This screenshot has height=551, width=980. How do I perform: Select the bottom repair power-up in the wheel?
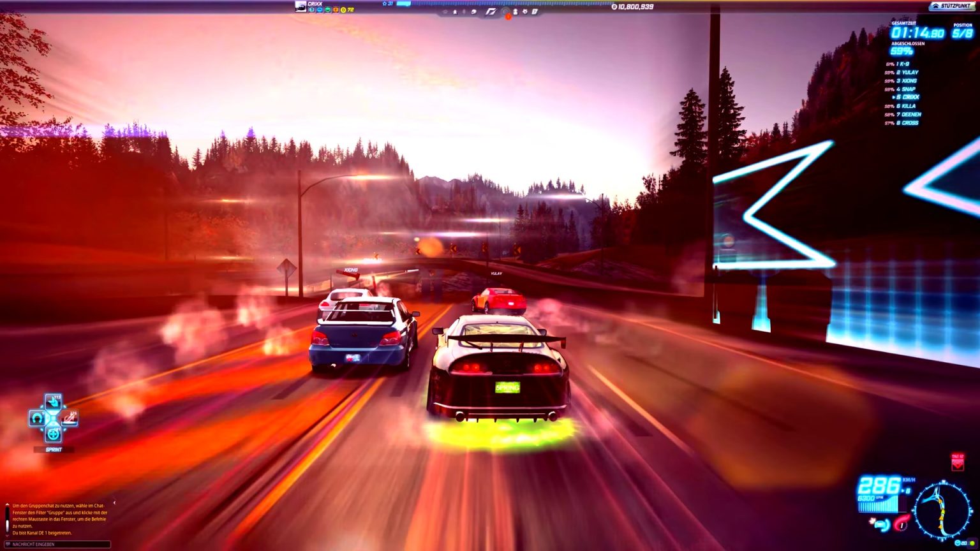[53, 434]
